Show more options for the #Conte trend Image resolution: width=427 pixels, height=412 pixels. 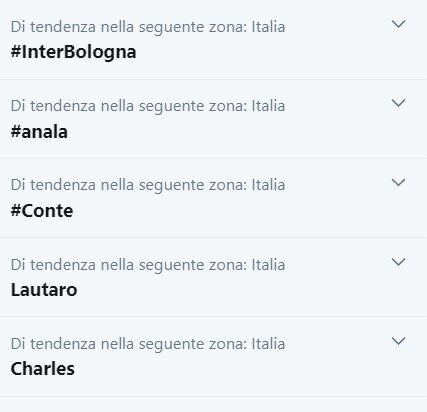(398, 183)
